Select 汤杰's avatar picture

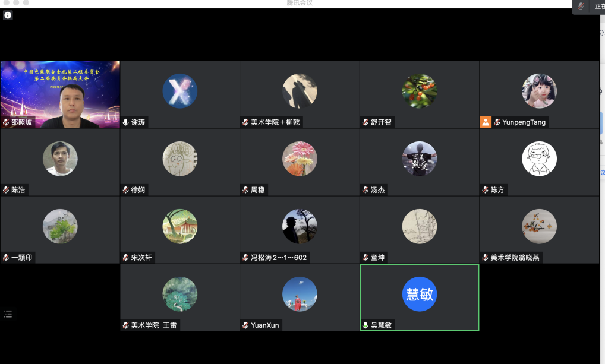pyautogui.click(x=419, y=159)
